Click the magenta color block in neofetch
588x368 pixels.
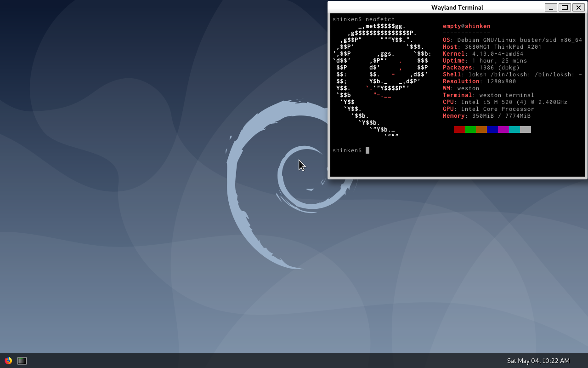(x=503, y=130)
